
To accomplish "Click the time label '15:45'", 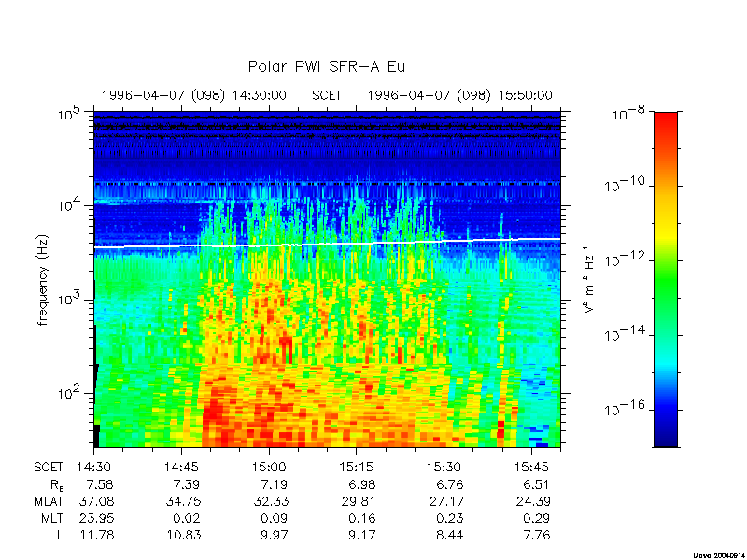I will (532, 468).
